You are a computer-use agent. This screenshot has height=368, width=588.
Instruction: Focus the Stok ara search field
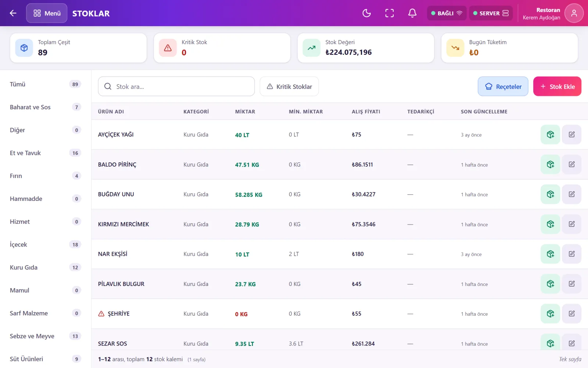pos(176,86)
